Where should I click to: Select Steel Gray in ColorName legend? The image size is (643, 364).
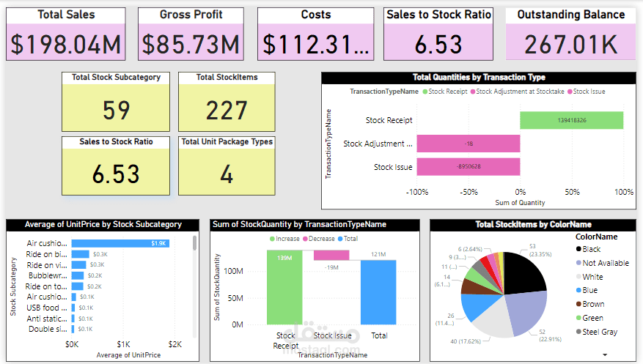597,332
